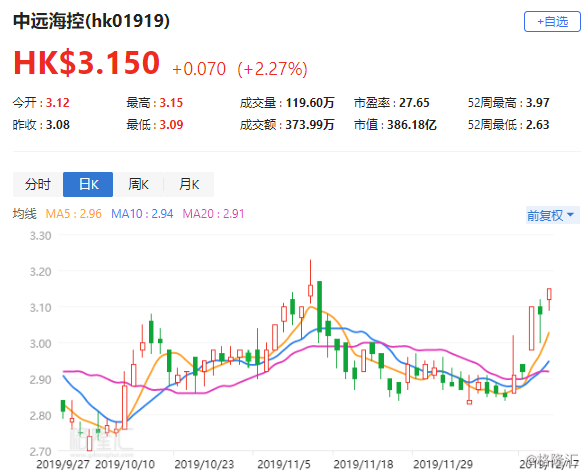This screenshot has height=474, width=586.
Task: Click the 3.20 price axis label
Action: (40, 272)
